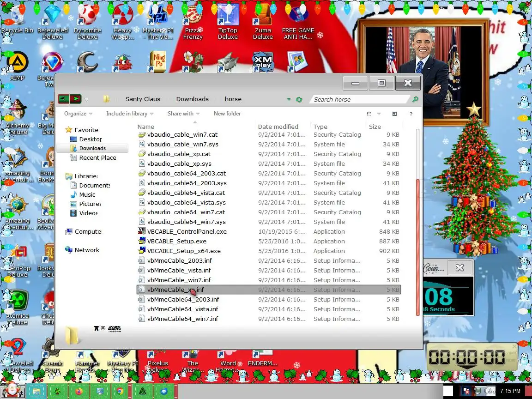Open the recent locations dropdown arrow

(86, 99)
